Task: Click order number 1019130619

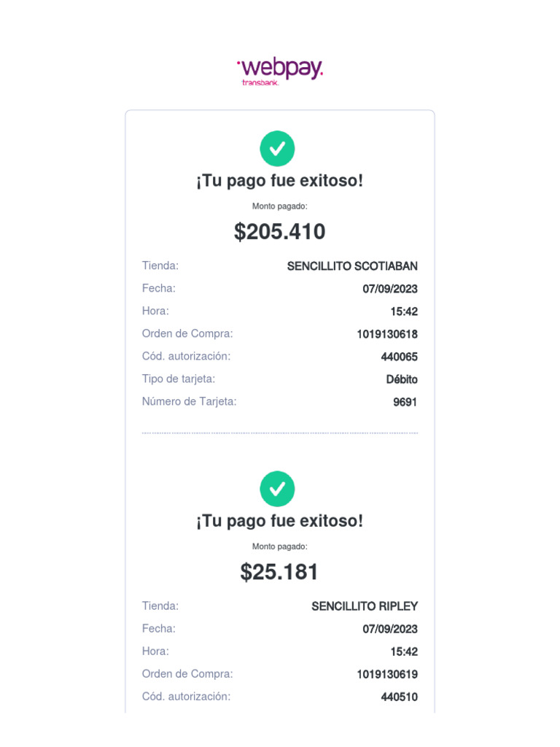Action: pyautogui.click(x=387, y=675)
